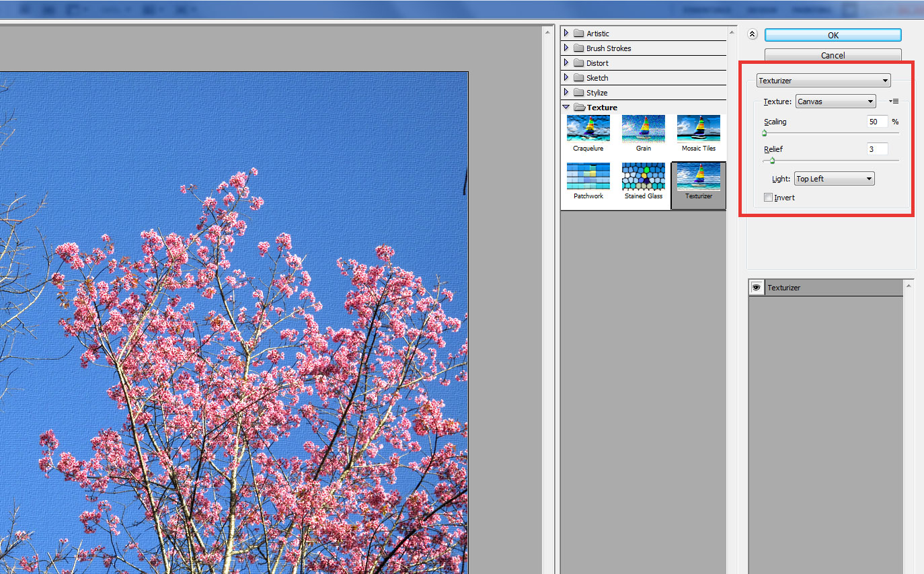Open the Texture type Canvas dropdown
The width and height of the screenshot is (924, 574).
835,101
